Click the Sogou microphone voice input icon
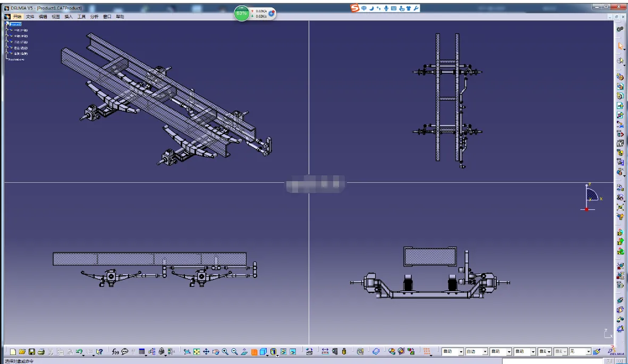 click(x=386, y=8)
